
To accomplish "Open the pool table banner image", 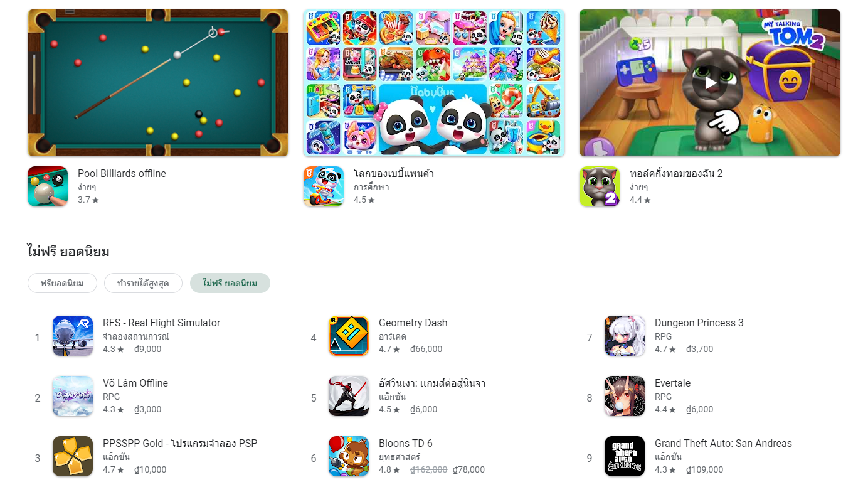I will point(158,83).
